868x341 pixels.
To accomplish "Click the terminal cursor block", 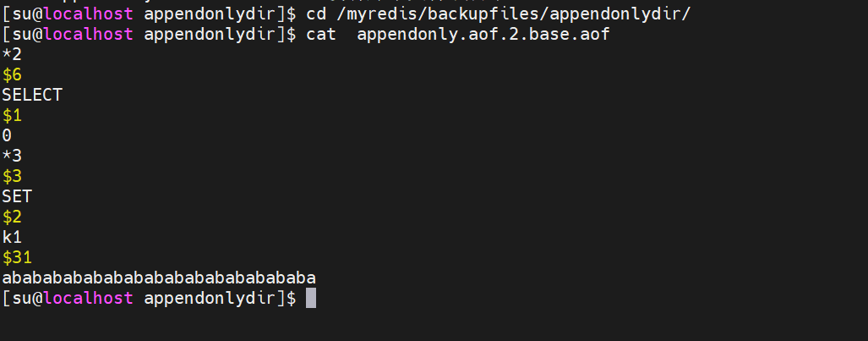I will (310, 298).
